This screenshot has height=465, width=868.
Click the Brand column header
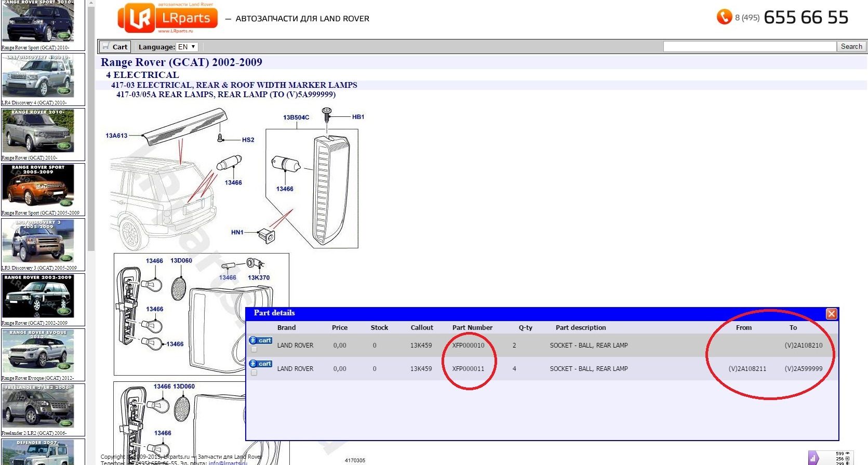coord(286,328)
